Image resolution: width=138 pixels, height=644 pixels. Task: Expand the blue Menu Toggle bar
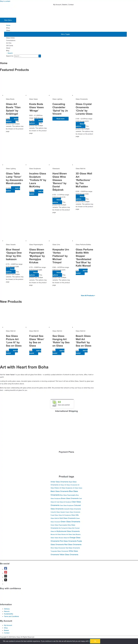coord(65,34)
